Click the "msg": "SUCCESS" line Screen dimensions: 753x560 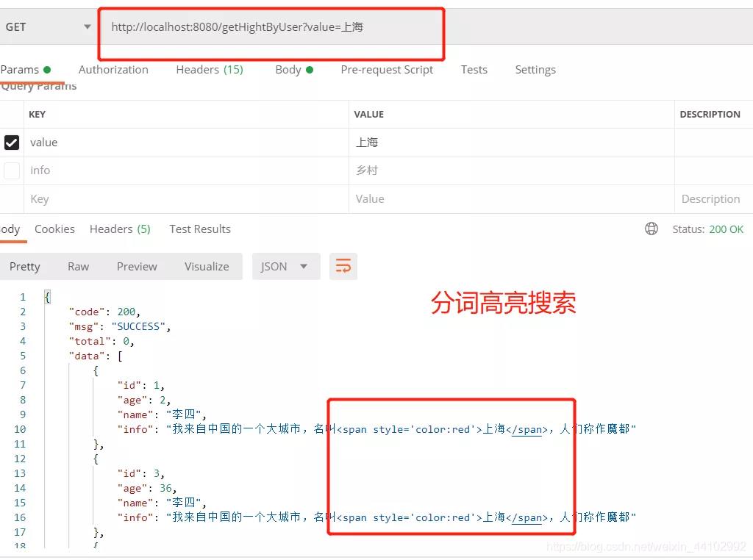pyautogui.click(x=120, y=327)
